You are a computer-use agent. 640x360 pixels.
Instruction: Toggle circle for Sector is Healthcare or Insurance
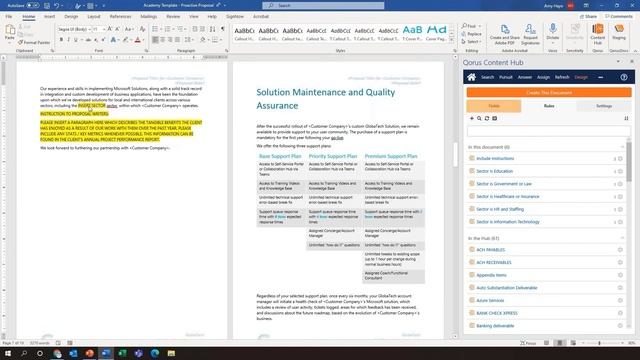(x=620, y=196)
